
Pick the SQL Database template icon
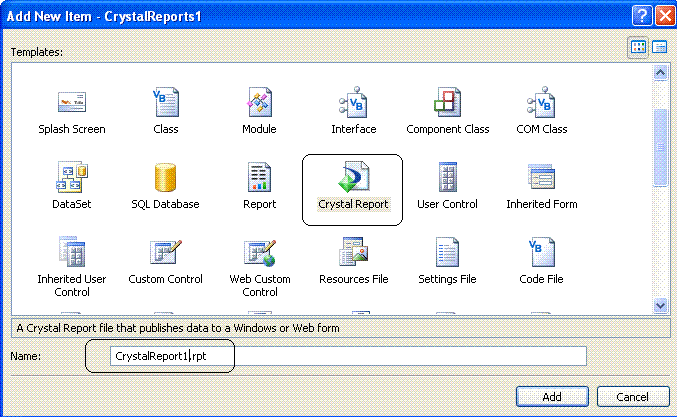coord(165,177)
